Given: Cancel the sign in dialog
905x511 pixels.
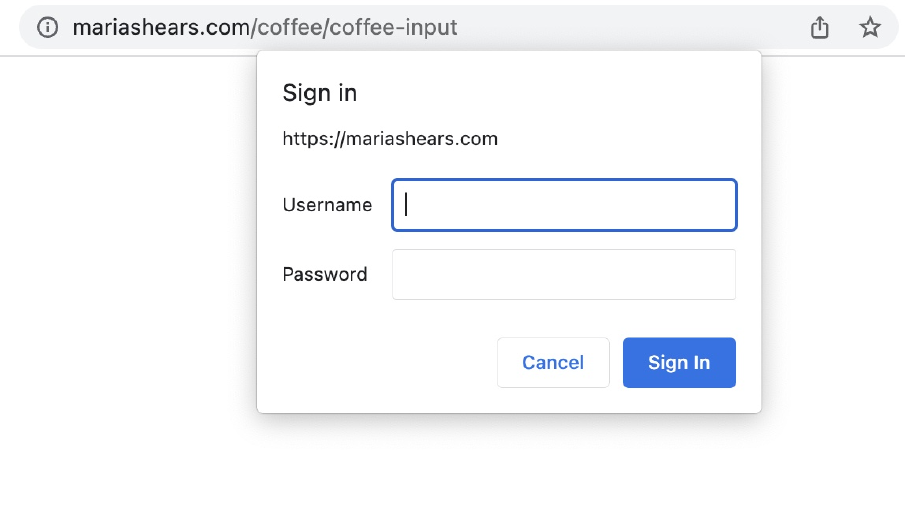Looking at the screenshot, I should 553,363.
